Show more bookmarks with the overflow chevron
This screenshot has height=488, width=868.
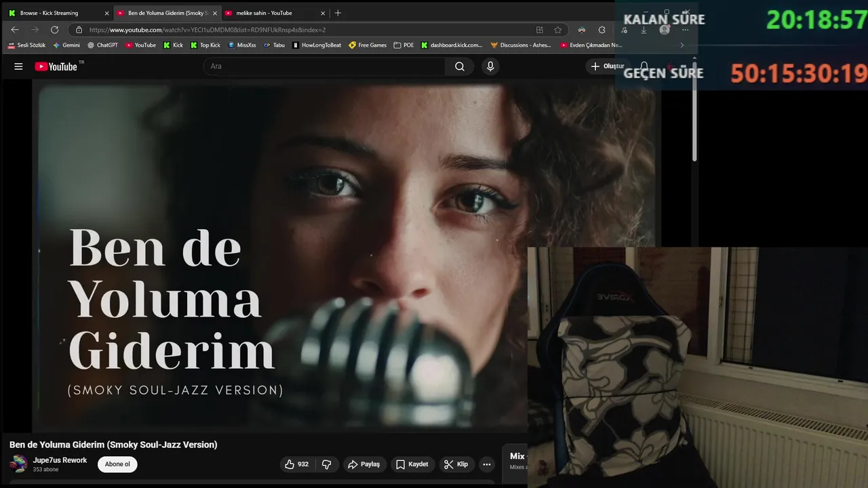point(682,45)
